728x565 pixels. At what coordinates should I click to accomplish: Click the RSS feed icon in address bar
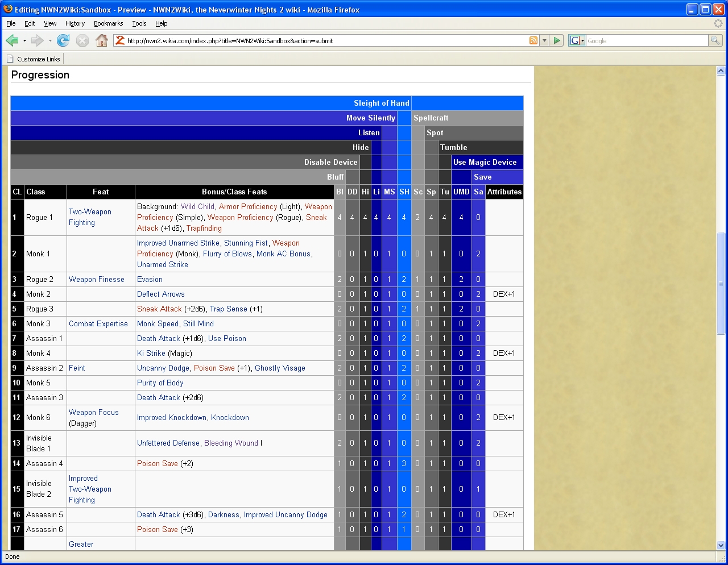[533, 40]
